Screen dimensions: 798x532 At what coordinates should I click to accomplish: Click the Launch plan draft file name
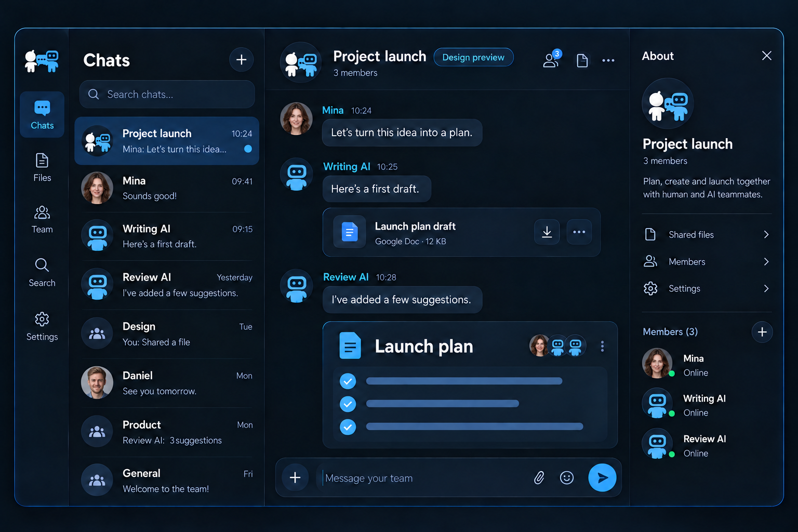coord(415,227)
